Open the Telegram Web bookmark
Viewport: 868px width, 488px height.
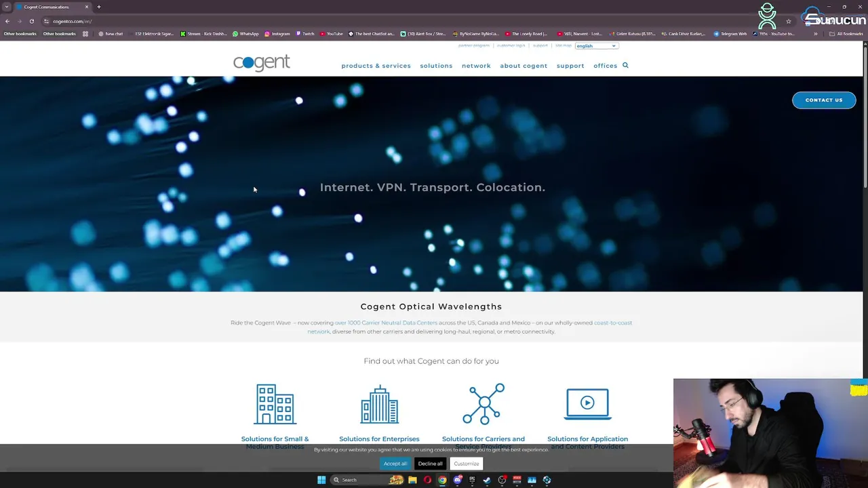[730, 34]
